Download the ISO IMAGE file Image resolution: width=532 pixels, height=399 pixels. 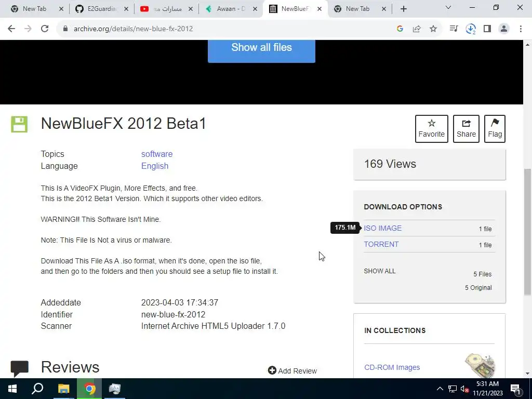383,228
